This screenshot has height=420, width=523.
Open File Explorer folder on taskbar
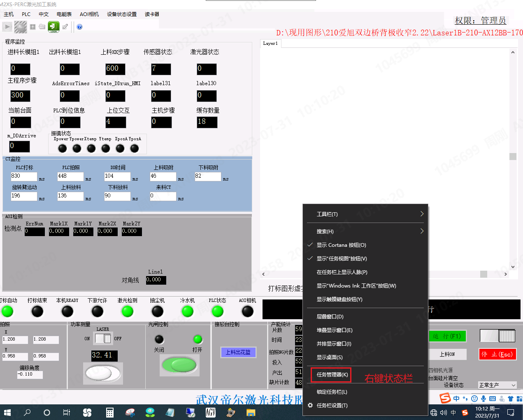click(251, 412)
